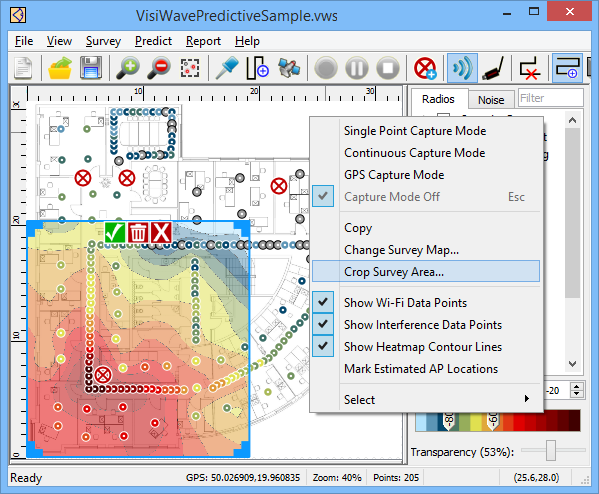Uncheck Show Heatmap Contour Lines
This screenshot has width=599, height=494.
426,347
